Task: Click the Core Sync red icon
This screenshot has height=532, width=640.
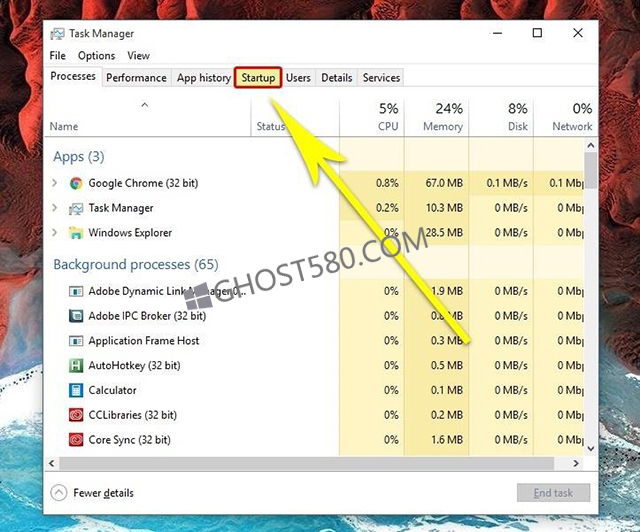Action: [76, 440]
